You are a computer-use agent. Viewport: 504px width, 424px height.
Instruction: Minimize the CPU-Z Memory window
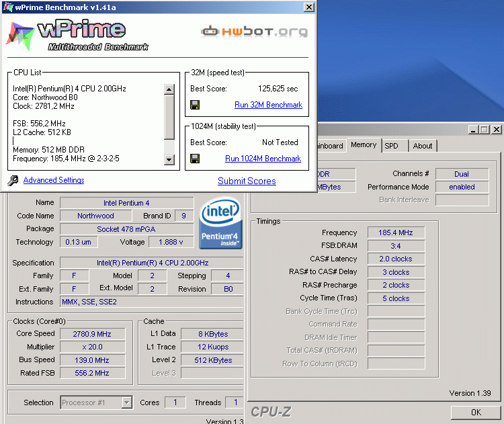(472, 130)
